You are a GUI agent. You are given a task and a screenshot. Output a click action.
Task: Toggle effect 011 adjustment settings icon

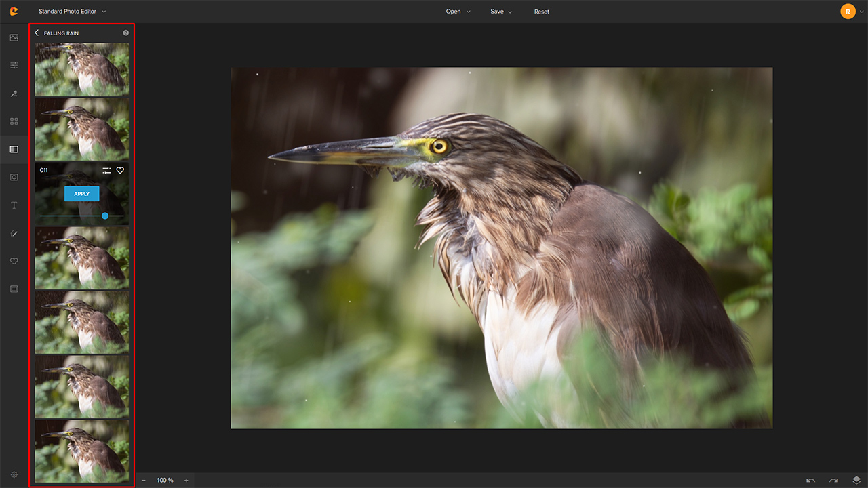(x=106, y=171)
